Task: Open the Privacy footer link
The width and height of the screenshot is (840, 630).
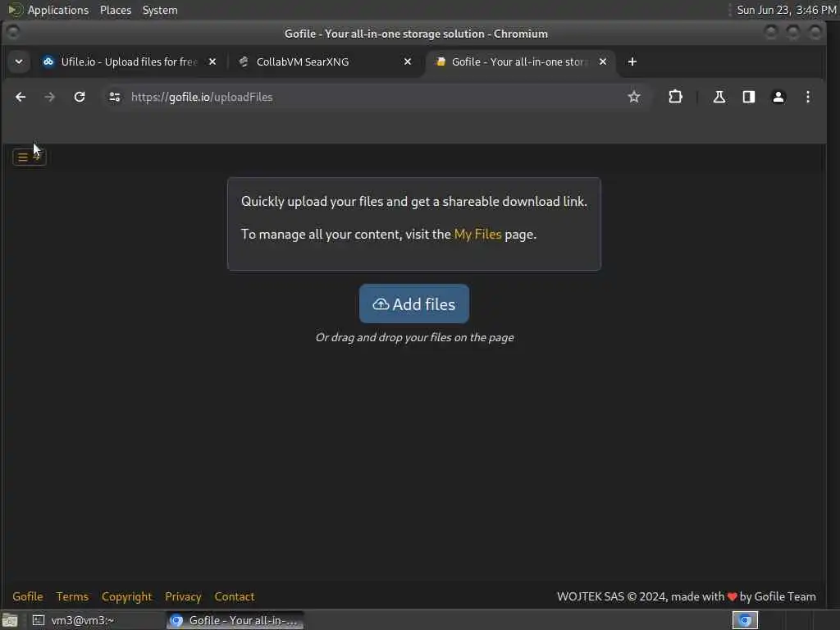Action: (183, 596)
